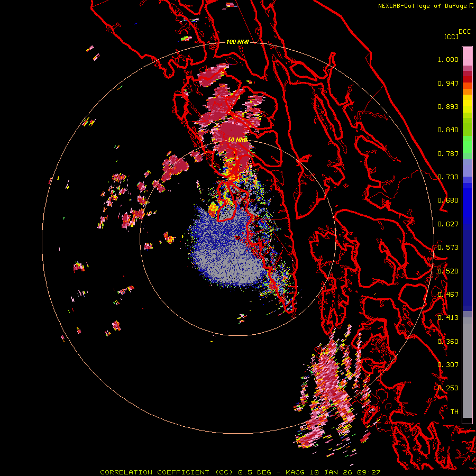The height and width of the screenshot is (476, 476).
Task: Click the 0.947 scale value
Action: coord(448,83)
